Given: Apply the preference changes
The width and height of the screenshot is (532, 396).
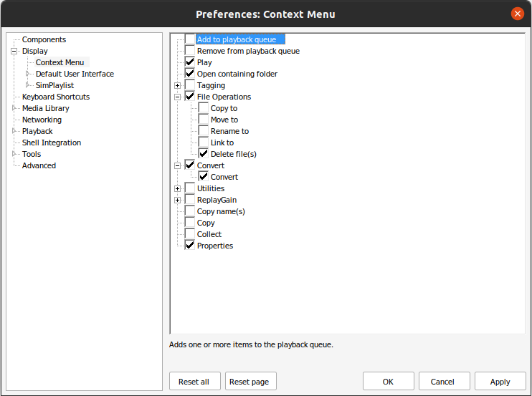Looking at the screenshot, I should pyautogui.click(x=500, y=381).
